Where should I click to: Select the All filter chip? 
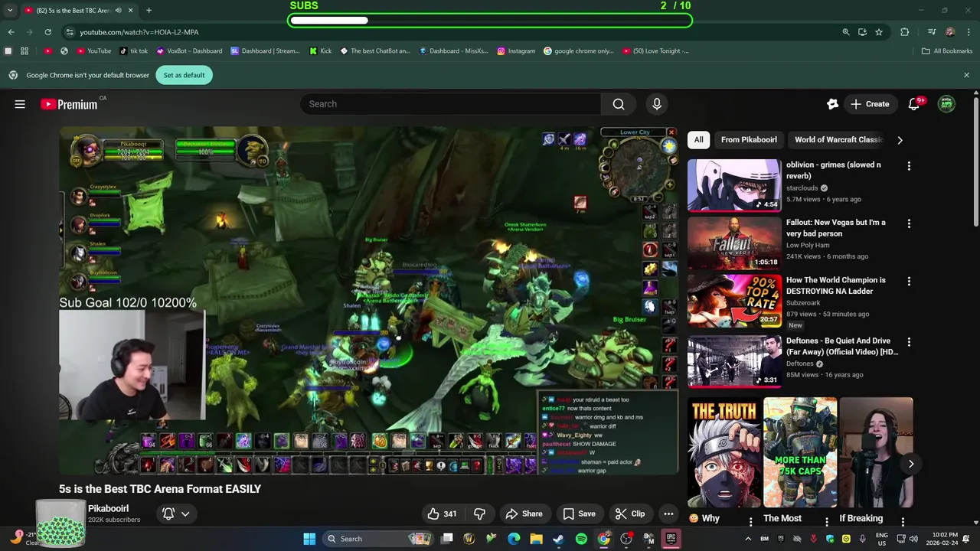pyautogui.click(x=698, y=140)
